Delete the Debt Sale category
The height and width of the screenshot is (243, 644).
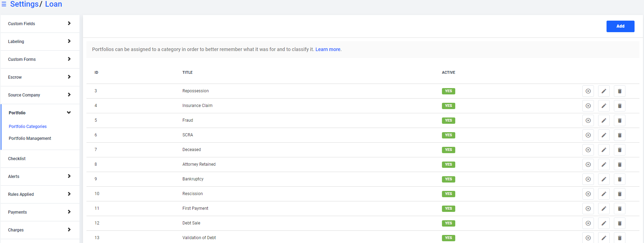coord(619,223)
